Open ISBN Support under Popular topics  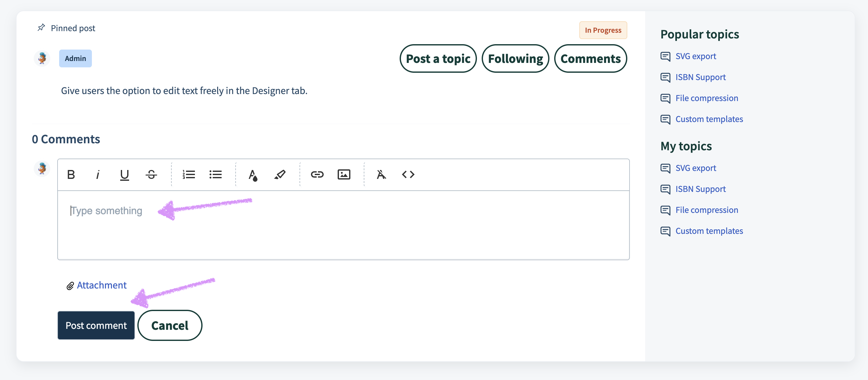(x=700, y=77)
